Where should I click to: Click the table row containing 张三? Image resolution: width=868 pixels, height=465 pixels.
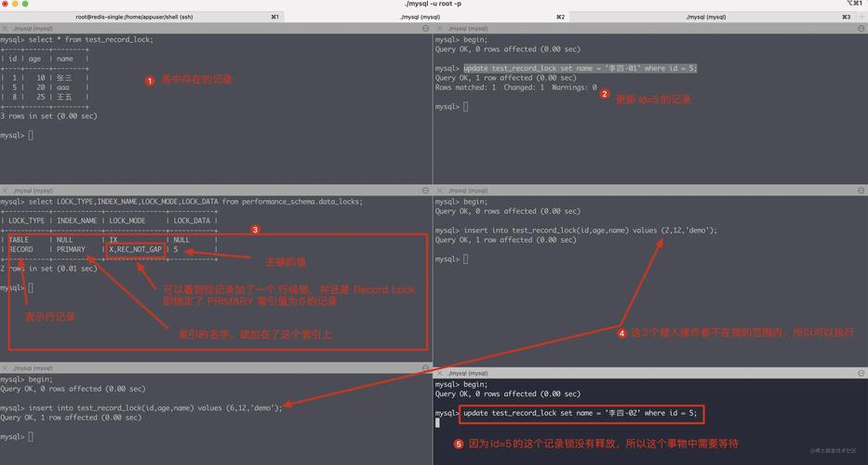45,78
